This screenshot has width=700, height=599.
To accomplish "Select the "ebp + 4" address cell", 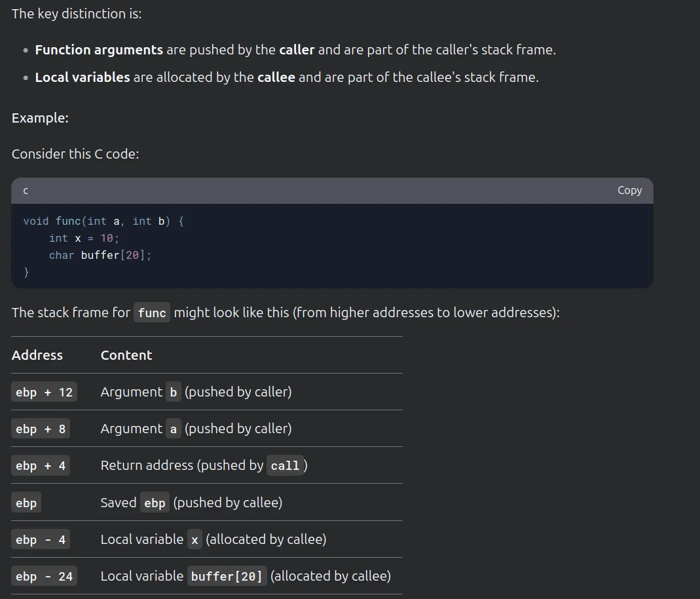I will pos(41,465).
